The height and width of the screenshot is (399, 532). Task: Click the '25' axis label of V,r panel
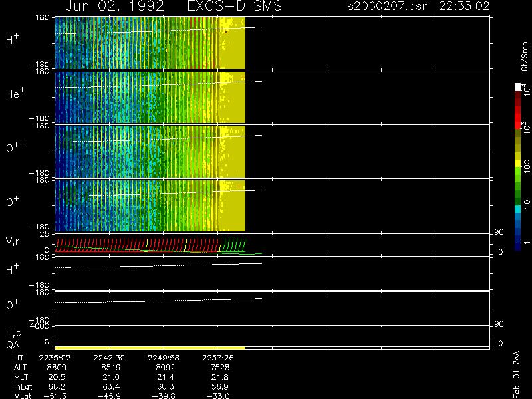[45, 234]
